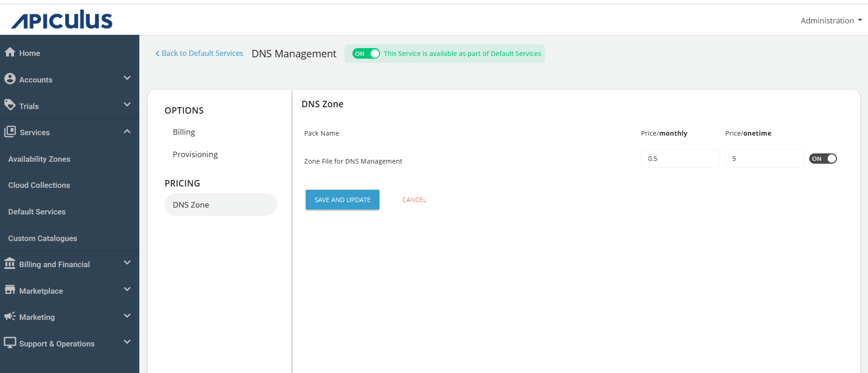Click the Support & Operations monitor icon
Image resolution: width=868 pixels, height=373 pixels.
point(10,343)
